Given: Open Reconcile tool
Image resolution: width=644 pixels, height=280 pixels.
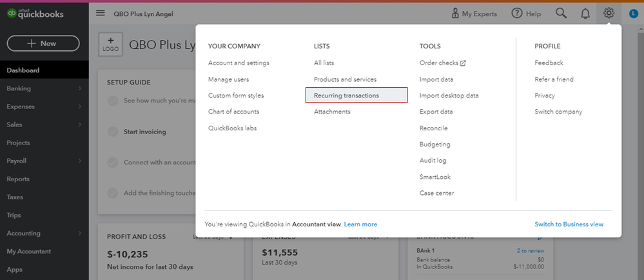Looking at the screenshot, I should tap(434, 128).
